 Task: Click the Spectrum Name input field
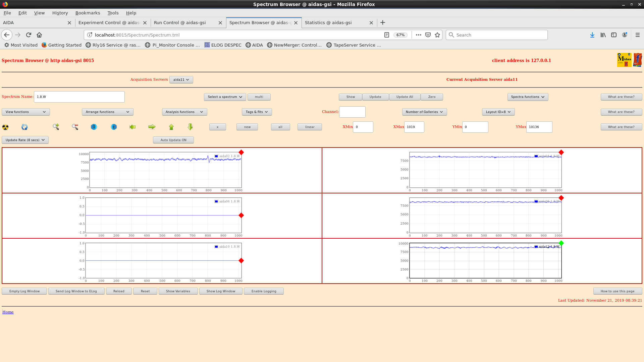pos(79,97)
